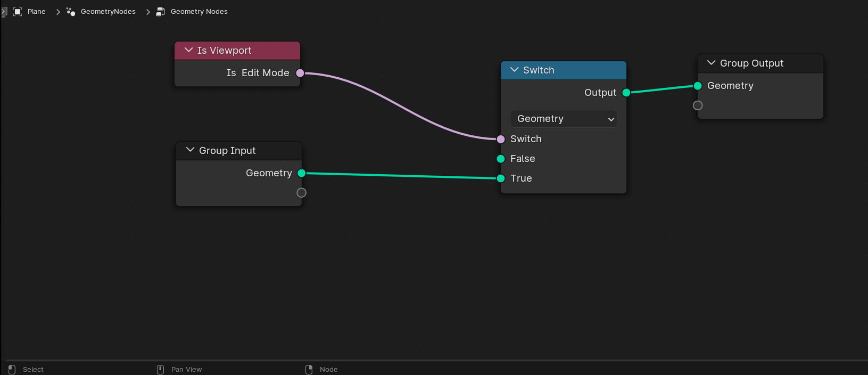The image size is (868, 375).
Task: Click the Pan View hint in status bar
Action: click(x=186, y=370)
